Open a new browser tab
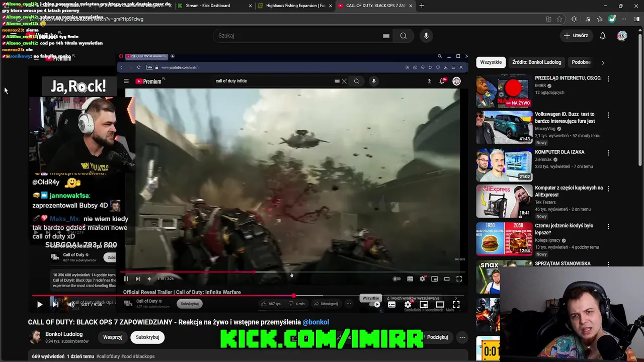 [422, 6]
